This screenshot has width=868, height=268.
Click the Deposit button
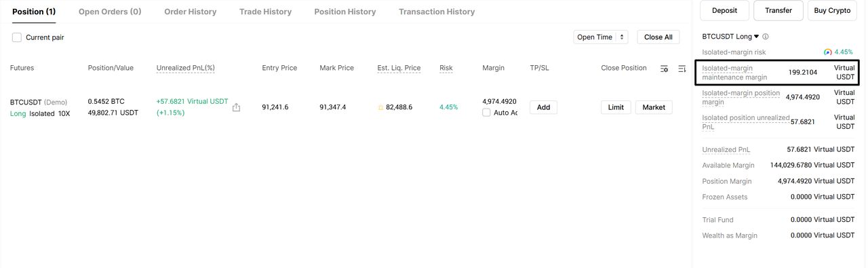click(x=725, y=10)
